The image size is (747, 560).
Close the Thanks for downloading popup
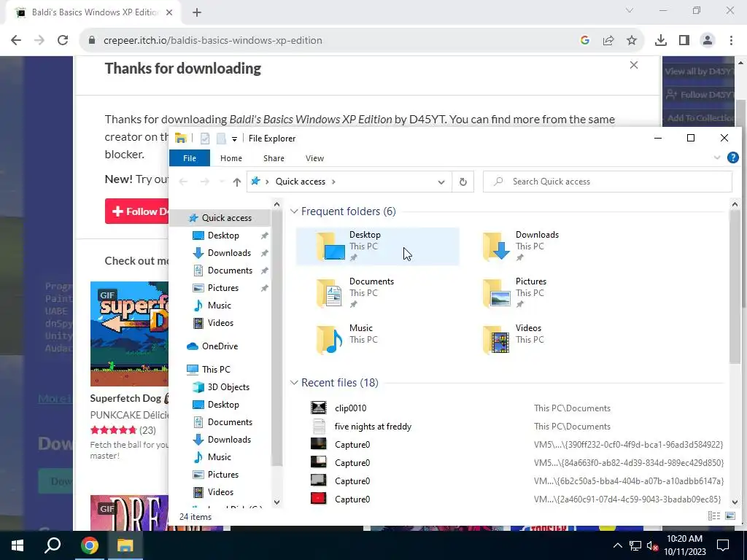(x=634, y=65)
